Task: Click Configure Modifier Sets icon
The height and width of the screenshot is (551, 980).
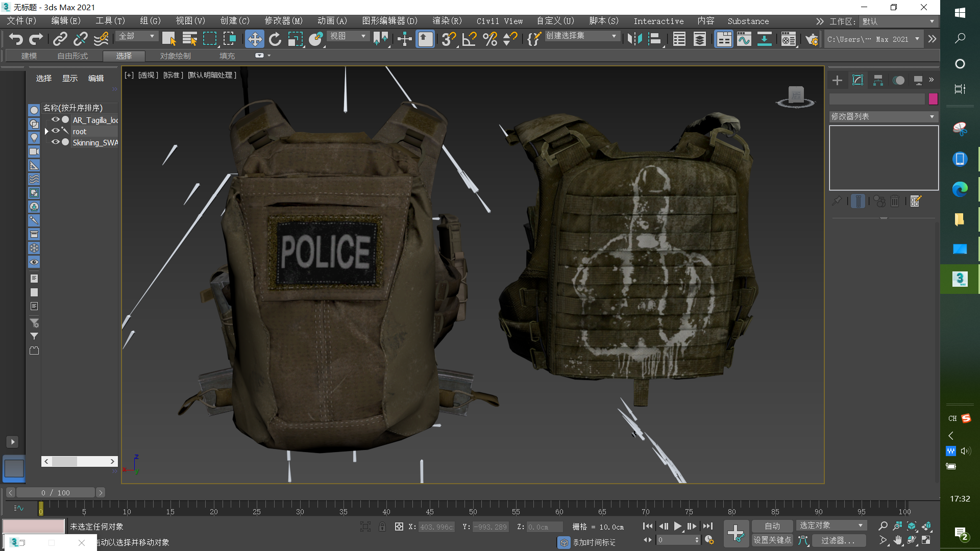Action: (x=916, y=201)
